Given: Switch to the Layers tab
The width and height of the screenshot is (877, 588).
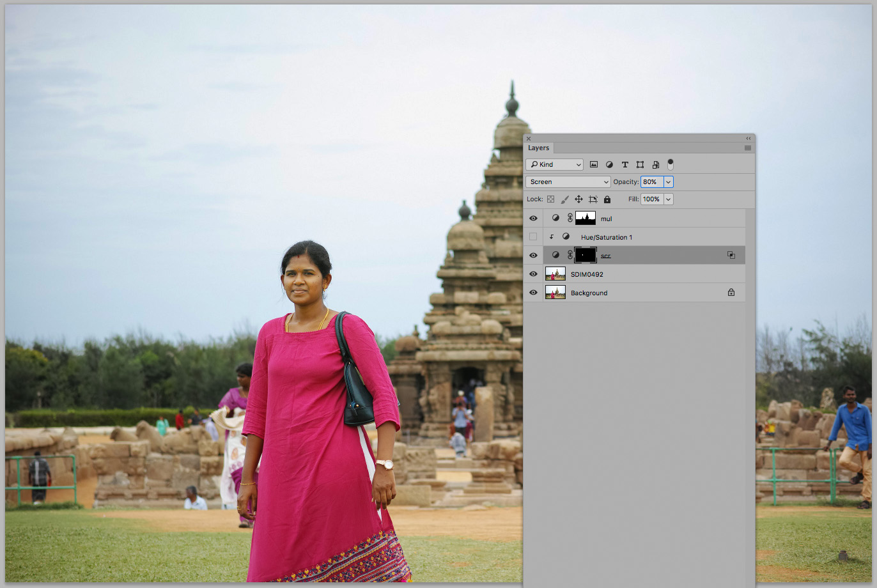Looking at the screenshot, I should 538,148.
